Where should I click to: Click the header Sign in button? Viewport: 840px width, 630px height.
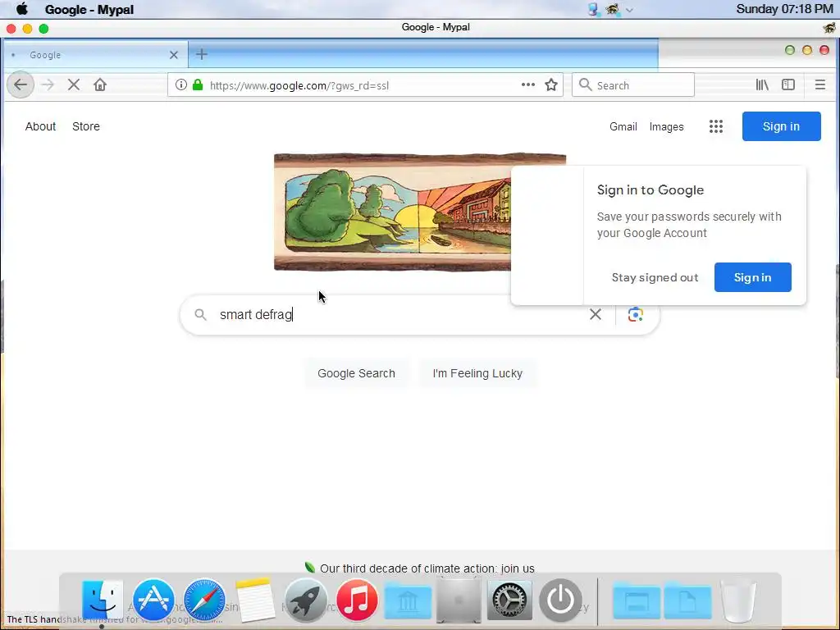[x=781, y=126]
